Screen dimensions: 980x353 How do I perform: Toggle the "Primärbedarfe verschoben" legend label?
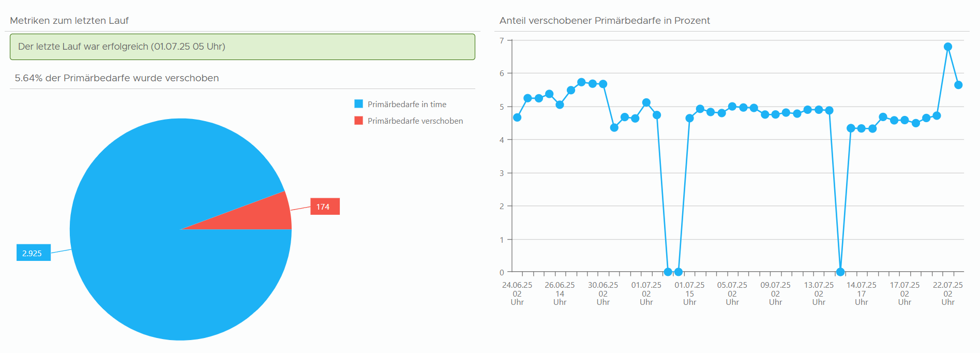(x=415, y=121)
